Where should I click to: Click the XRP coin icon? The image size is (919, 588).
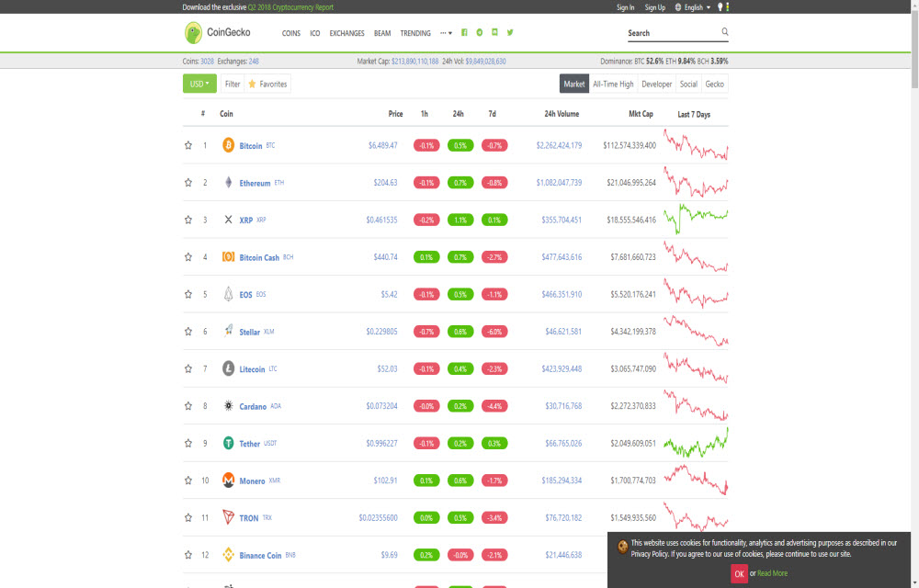(x=228, y=220)
